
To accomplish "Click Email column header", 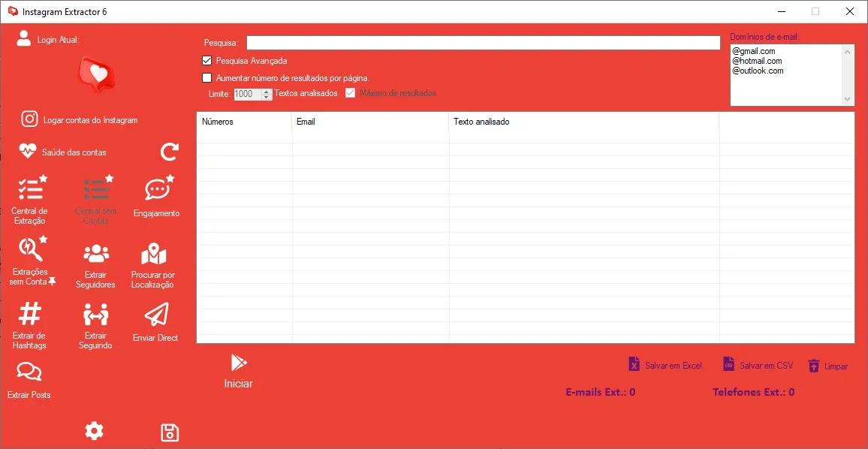I will tap(370, 122).
